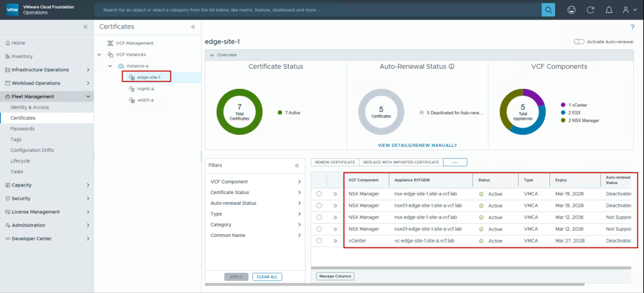
Task: Open Tasks under Fleet Management
Action: [x=17, y=171]
